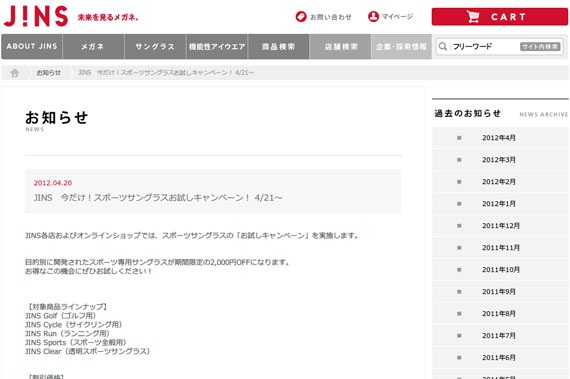Click the 未来を見るメガネ tagline
The width and height of the screenshot is (570, 379).
[108, 17]
